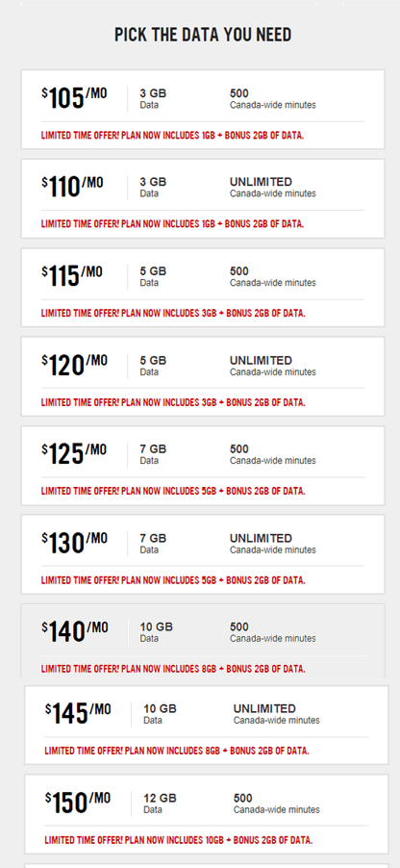Click the 'Pick the data you need' heading

(x=203, y=35)
